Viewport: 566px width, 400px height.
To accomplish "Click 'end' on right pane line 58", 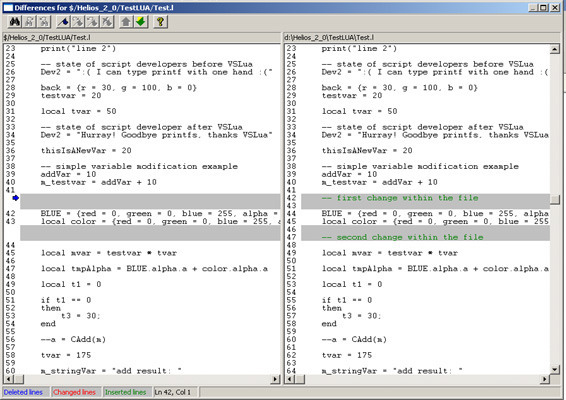I will [x=329, y=324].
